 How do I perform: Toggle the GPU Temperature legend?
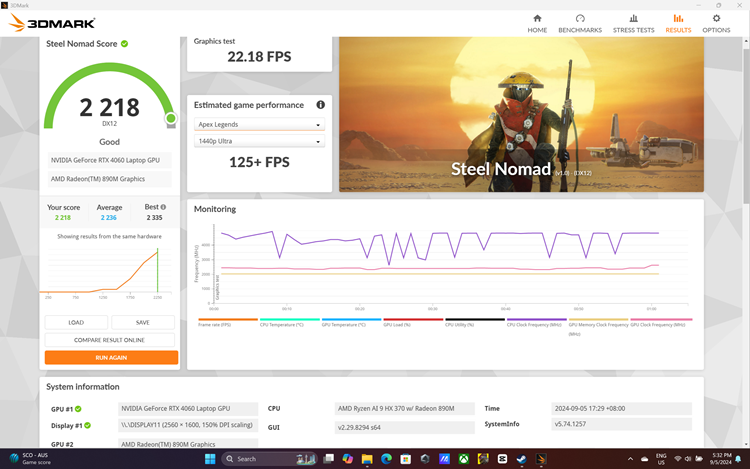point(351,322)
